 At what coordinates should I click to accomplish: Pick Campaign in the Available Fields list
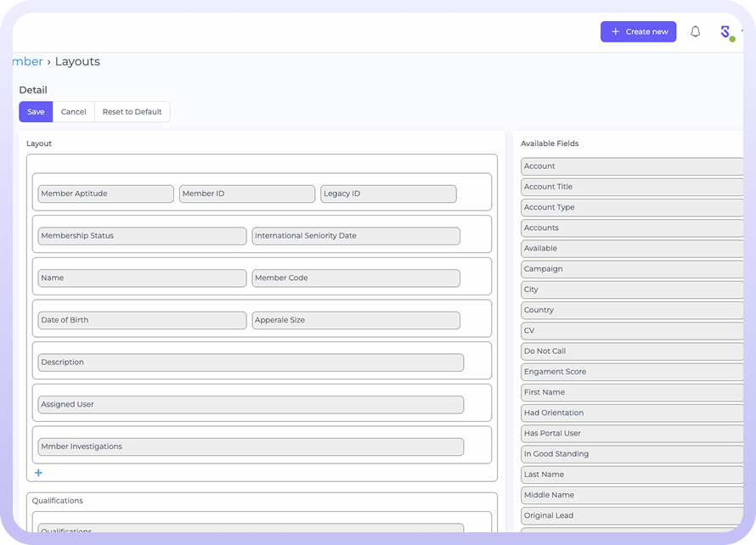(x=631, y=269)
